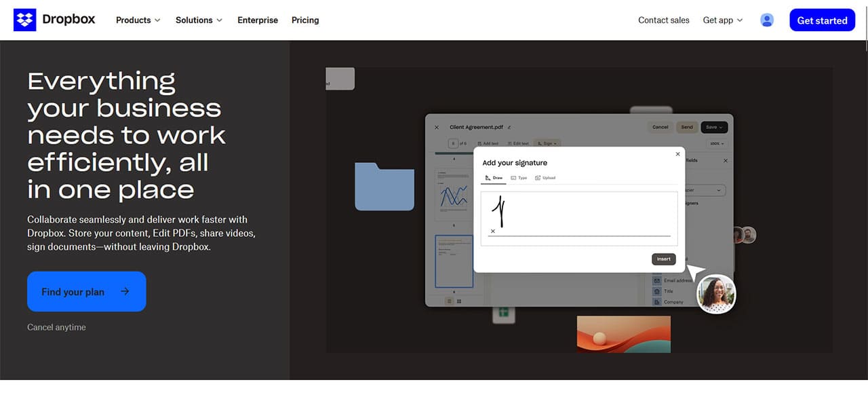Click Cancel in the PDF editor toolbar

[x=660, y=127]
